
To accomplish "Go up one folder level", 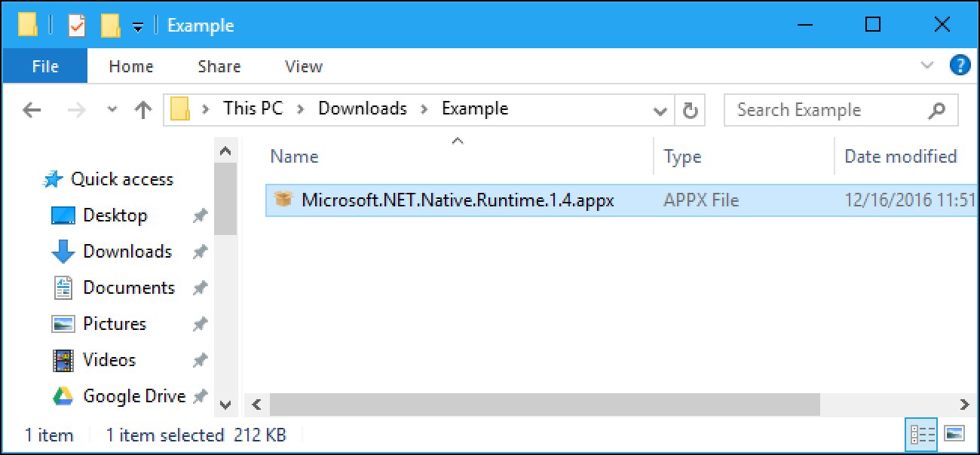I will (x=142, y=110).
